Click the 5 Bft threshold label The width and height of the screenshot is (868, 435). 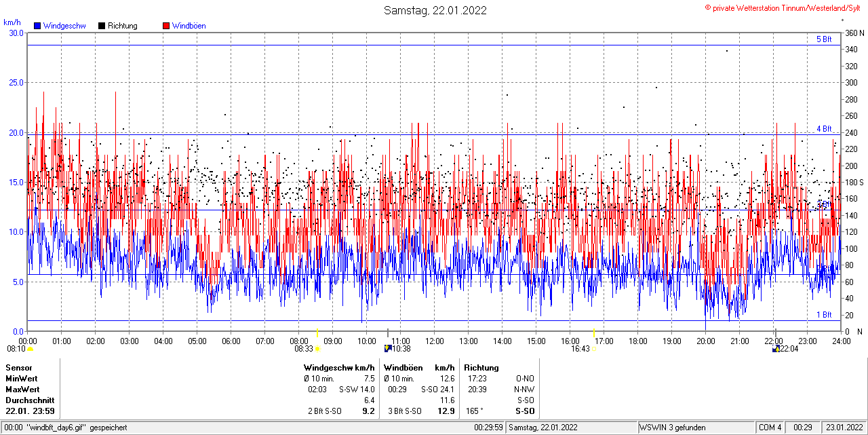click(824, 39)
